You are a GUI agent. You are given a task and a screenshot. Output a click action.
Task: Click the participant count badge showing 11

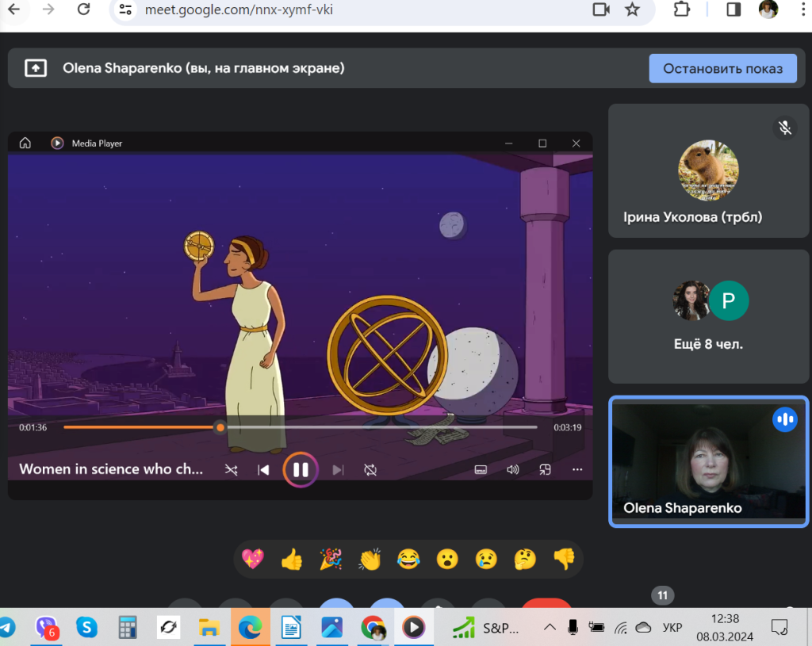(662, 595)
